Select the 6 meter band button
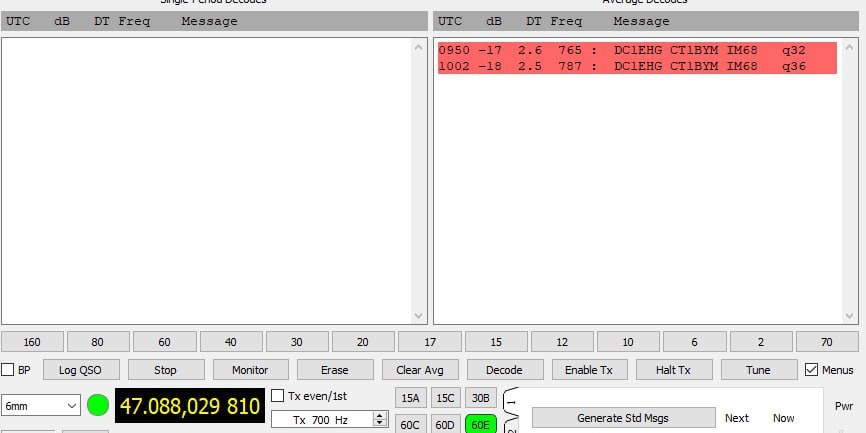The height and width of the screenshot is (433, 866). tap(694, 342)
